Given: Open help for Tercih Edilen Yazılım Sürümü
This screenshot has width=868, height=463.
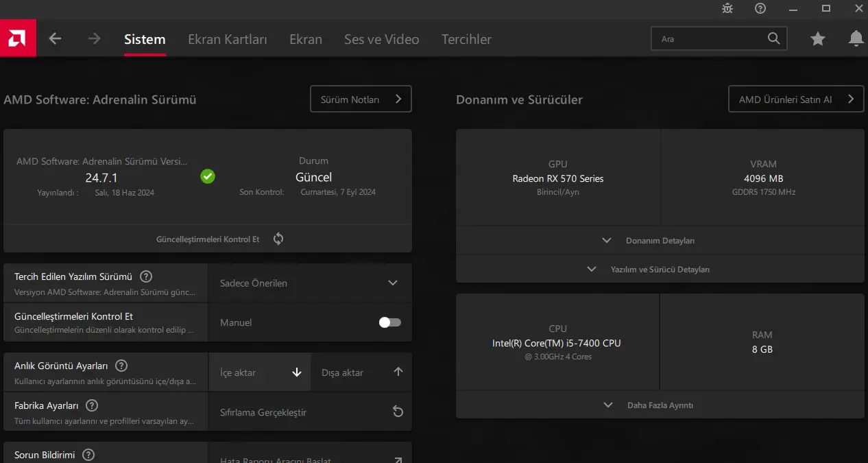Looking at the screenshot, I should [146, 276].
